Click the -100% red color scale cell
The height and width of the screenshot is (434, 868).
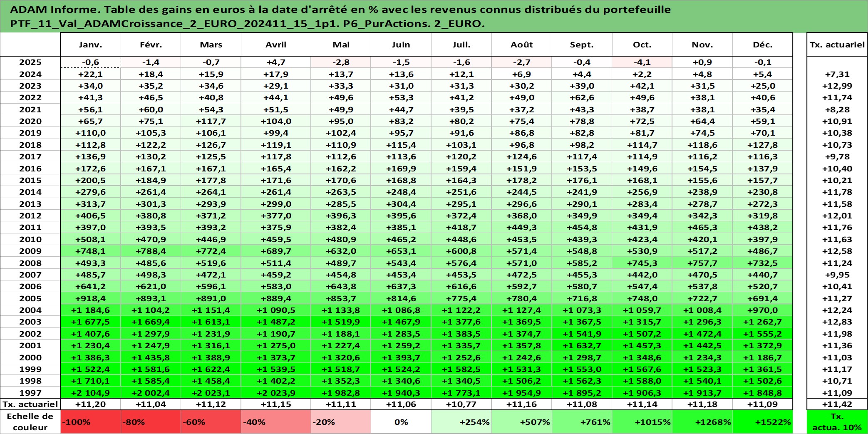click(91, 422)
